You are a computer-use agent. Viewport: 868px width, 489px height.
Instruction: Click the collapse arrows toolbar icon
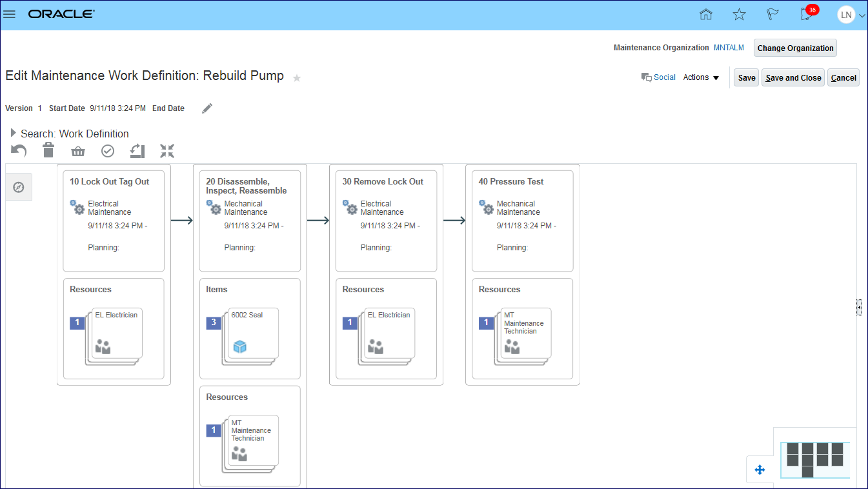[167, 151]
